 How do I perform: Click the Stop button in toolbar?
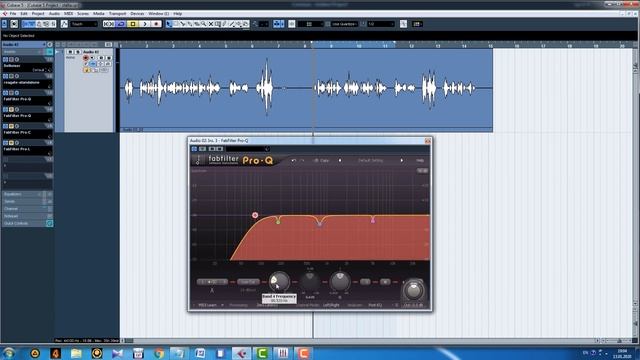coord(133,24)
